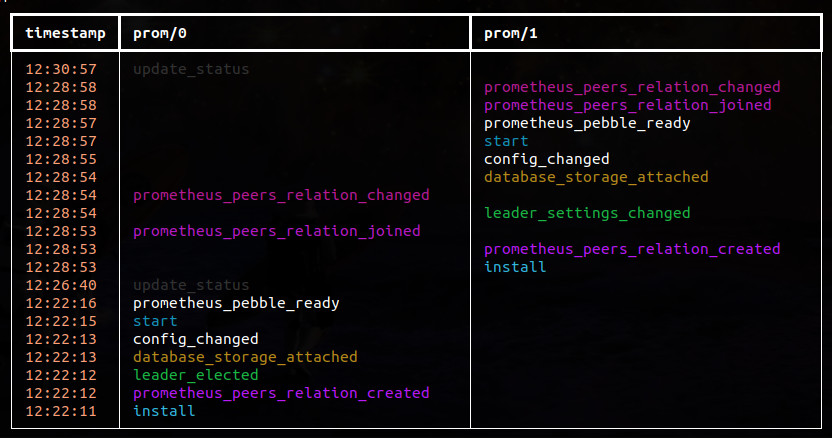Select prom/1 prometheus_pebble_ready event

click(x=587, y=123)
